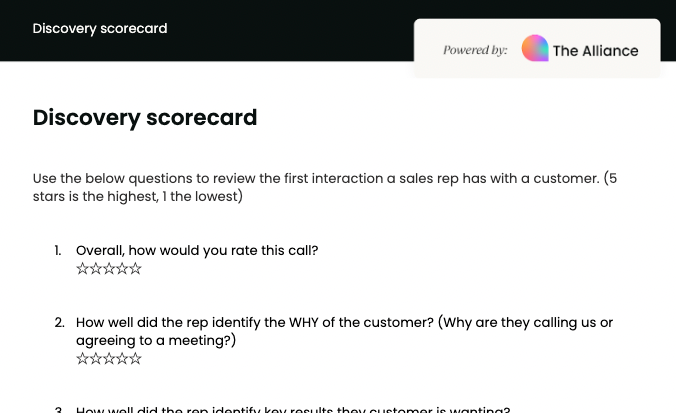
Task: Give the overall call four stars
Action: (122, 269)
